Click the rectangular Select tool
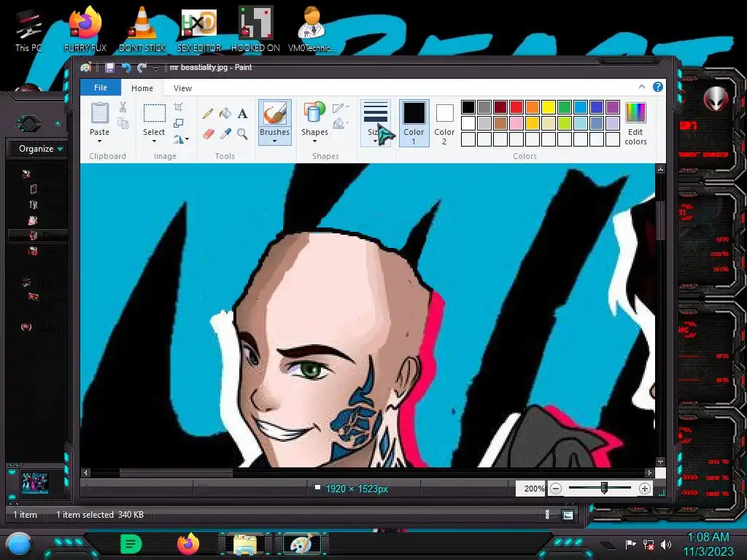747x560 pixels. (x=155, y=113)
